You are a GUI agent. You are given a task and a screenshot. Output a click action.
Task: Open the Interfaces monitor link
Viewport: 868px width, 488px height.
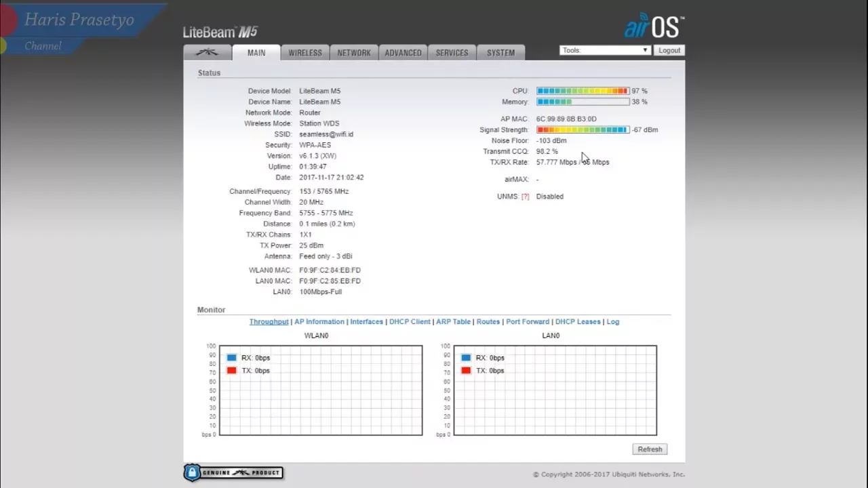tap(367, 321)
